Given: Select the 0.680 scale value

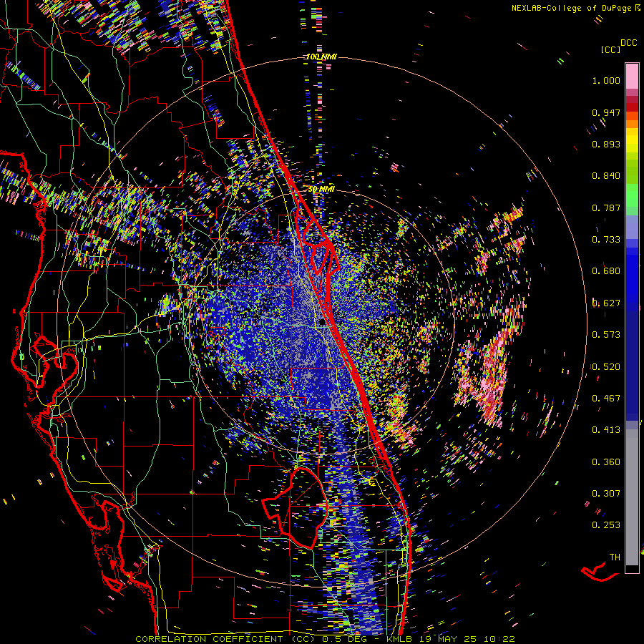Looking at the screenshot, I should click(x=606, y=271).
